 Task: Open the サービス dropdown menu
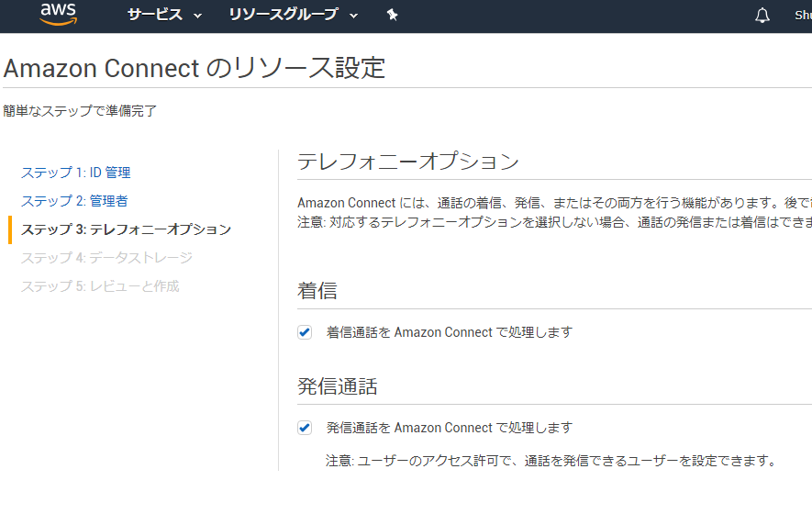coord(164,15)
